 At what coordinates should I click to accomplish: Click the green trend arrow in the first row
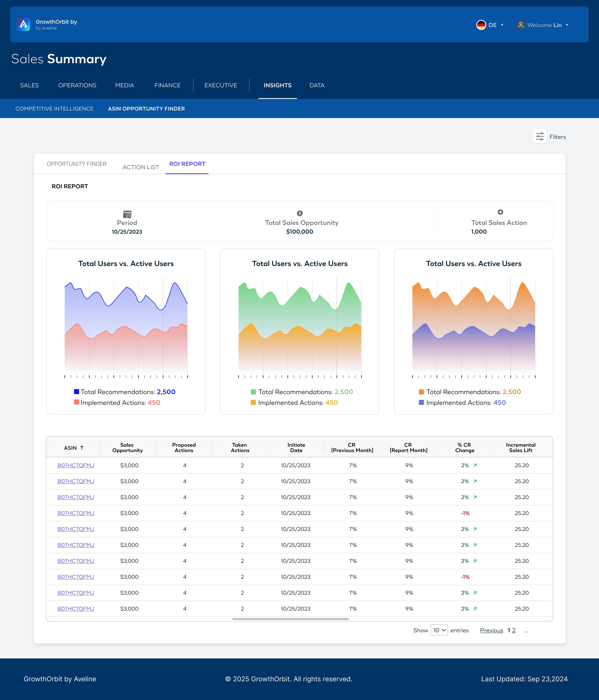click(475, 465)
